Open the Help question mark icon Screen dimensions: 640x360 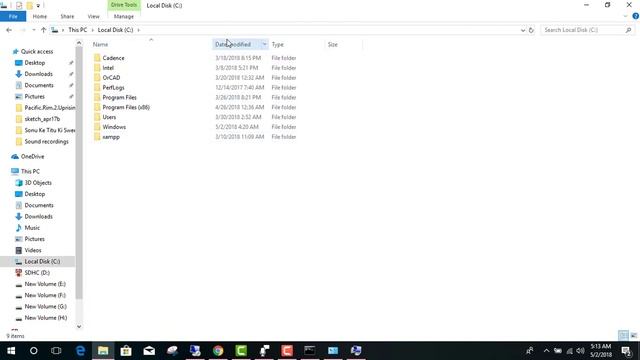click(x=636, y=16)
